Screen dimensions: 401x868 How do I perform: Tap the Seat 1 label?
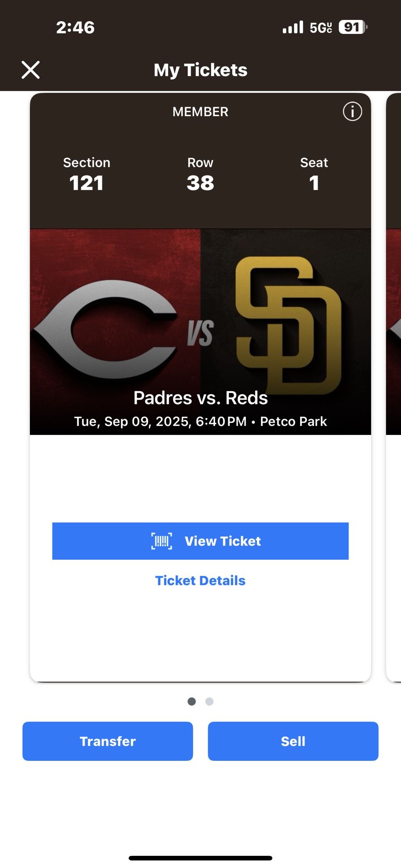[x=314, y=174]
